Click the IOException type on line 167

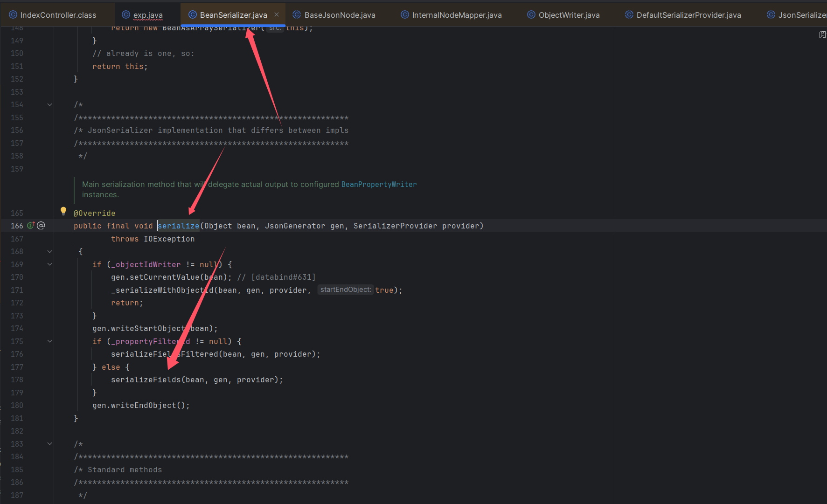click(169, 239)
